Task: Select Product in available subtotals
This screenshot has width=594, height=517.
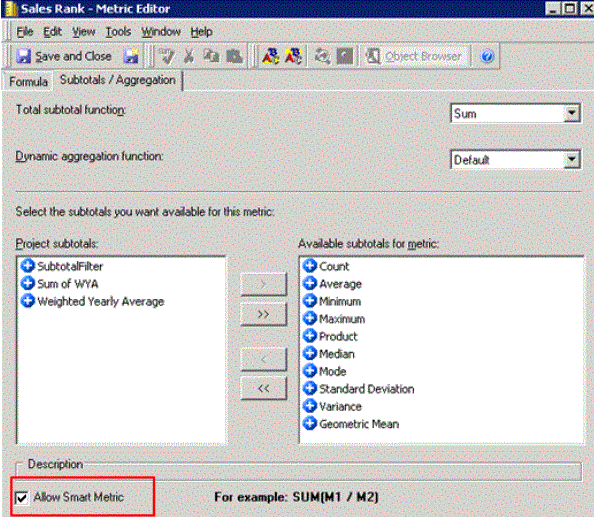Action: tap(330, 336)
